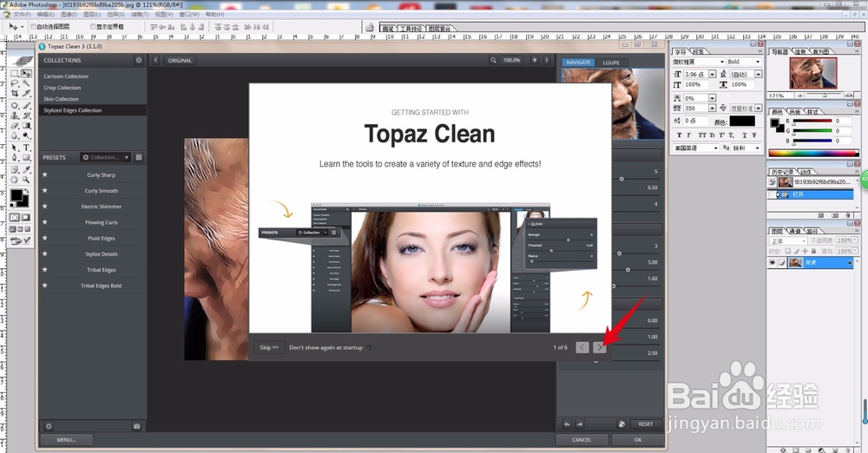Click the OK button
Image resolution: width=868 pixels, height=453 pixels.
pyautogui.click(x=638, y=440)
